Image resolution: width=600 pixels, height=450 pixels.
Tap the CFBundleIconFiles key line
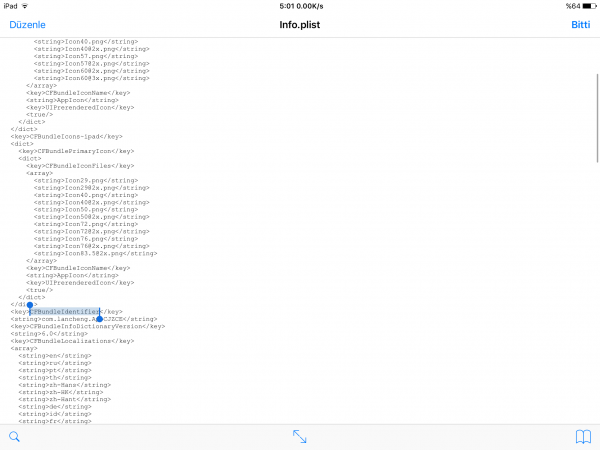coord(80,166)
